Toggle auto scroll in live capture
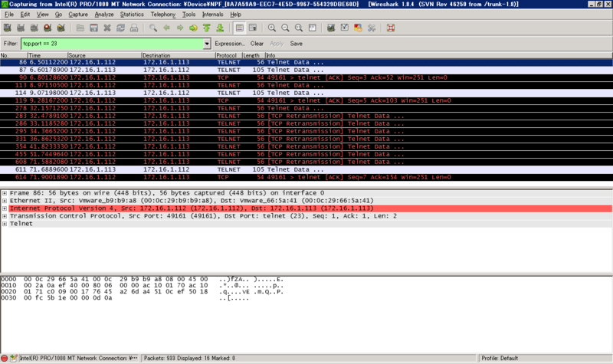The width and height of the screenshot is (613, 364). (253, 28)
